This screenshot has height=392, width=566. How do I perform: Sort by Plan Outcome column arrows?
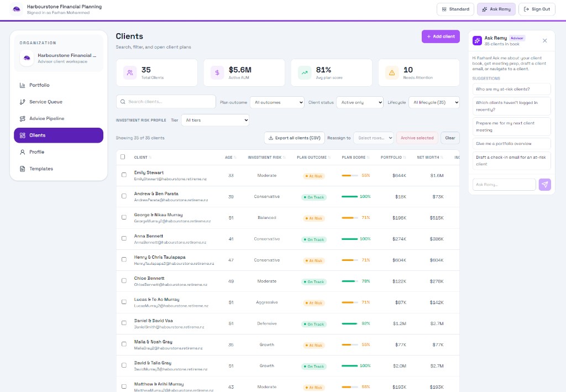click(x=329, y=158)
